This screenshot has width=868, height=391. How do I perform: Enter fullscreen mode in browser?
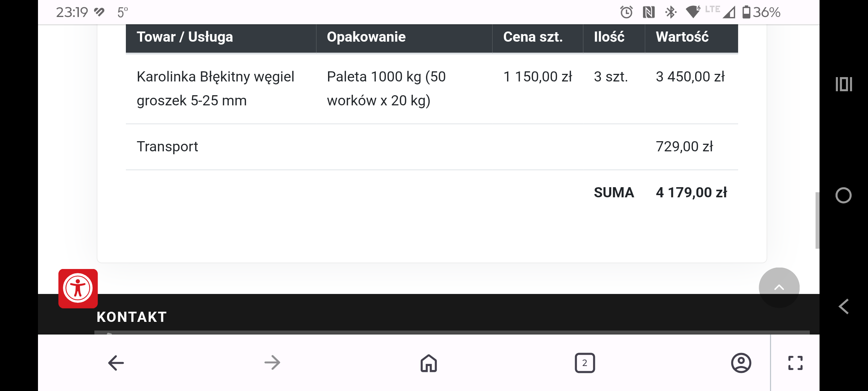coord(795,363)
